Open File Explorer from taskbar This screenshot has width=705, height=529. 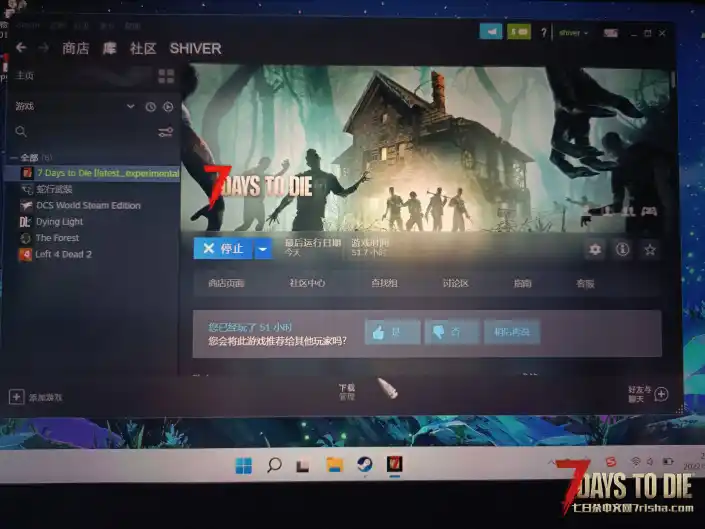click(335, 465)
